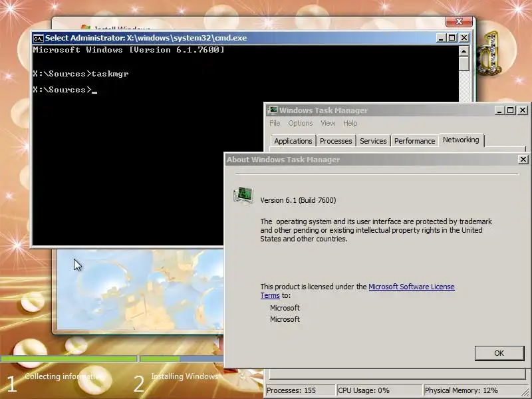Switch to the Services tab
The width and height of the screenshot is (532, 399).
(373, 141)
